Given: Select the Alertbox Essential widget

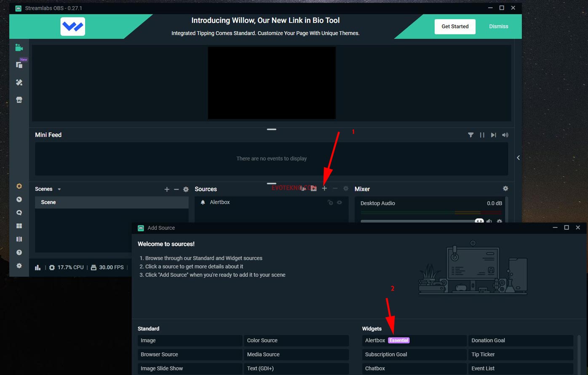Looking at the screenshot, I should (414, 340).
